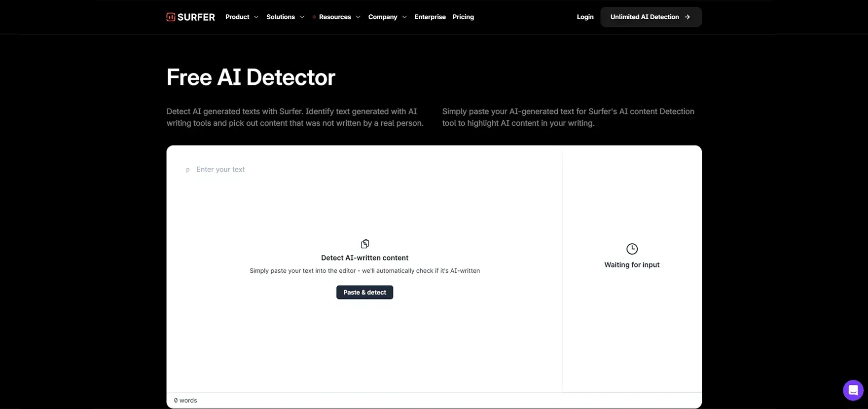The image size is (868, 409).
Task: Click the Free AI Detector heading
Action: [251, 77]
